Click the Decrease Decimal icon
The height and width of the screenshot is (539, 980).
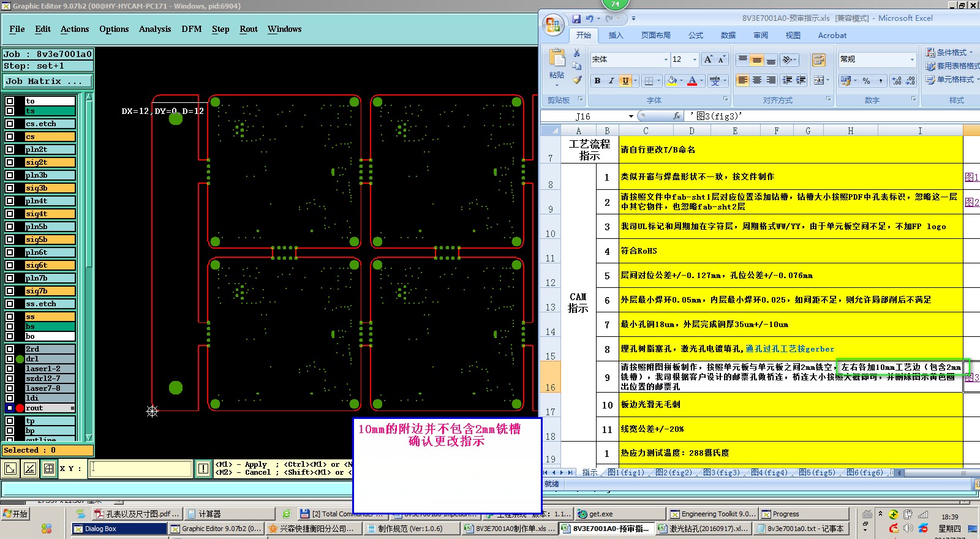910,80
